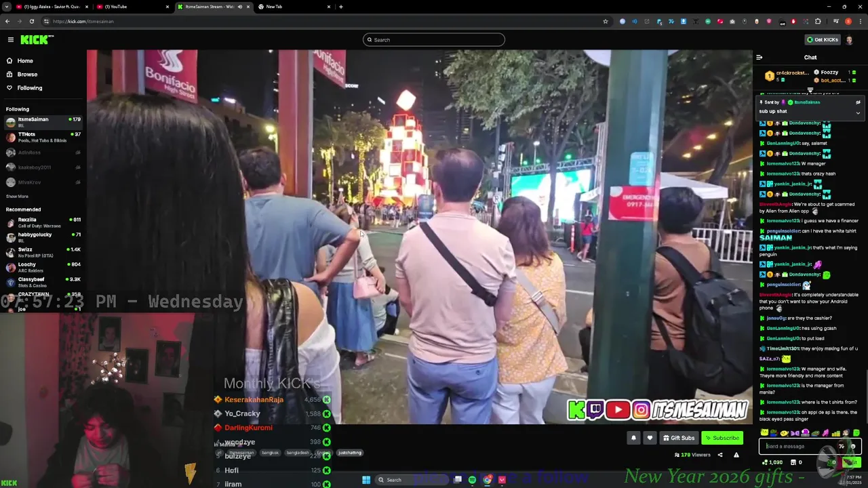Click the Kick logo
This screenshot has width=868, height=488.
coord(36,40)
